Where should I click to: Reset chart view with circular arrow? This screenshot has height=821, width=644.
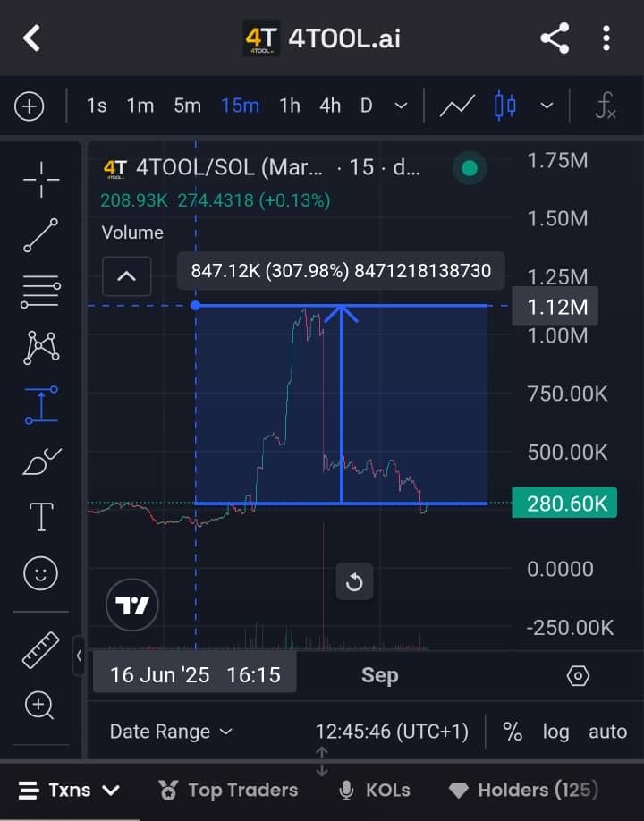pyautogui.click(x=354, y=581)
